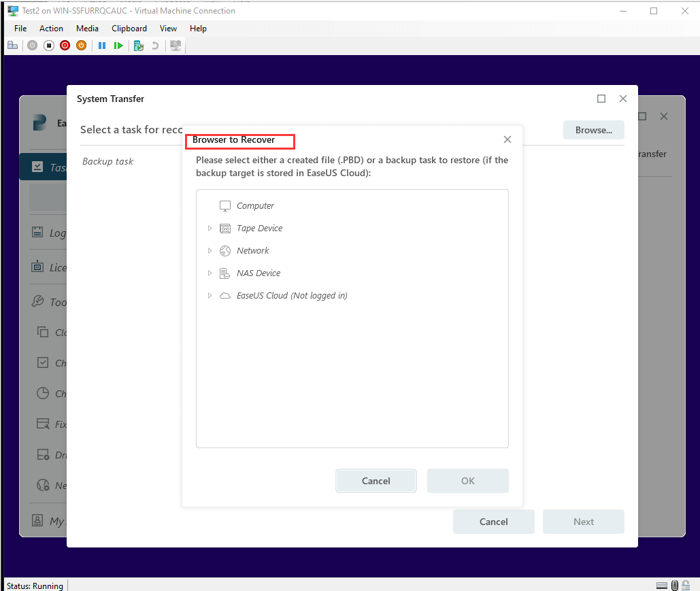The image size is (700, 591).
Task: Expand the Network node
Action: 210,251
